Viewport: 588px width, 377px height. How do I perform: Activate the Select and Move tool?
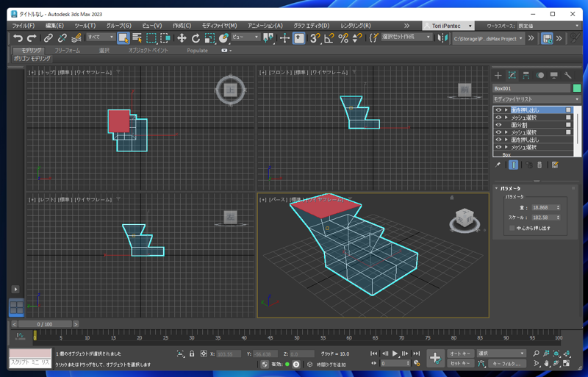[x=182, y=38]
